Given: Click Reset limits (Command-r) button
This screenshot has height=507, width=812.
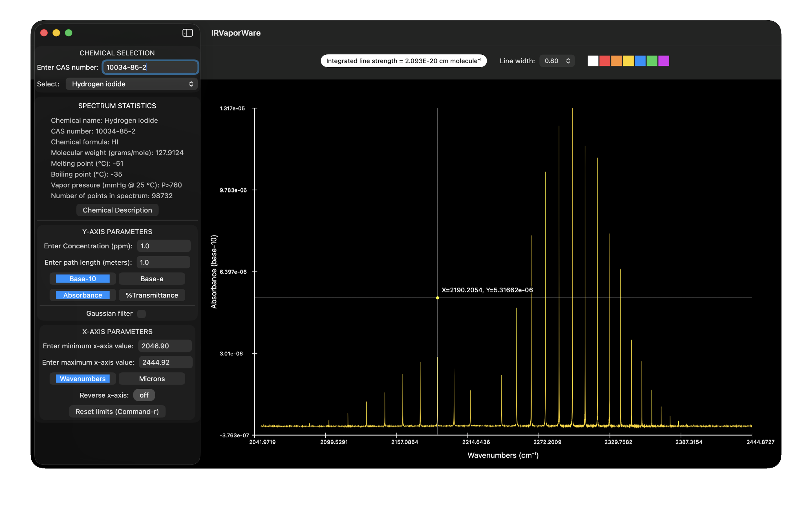Looking at the screenshot, I should [117, 412].
